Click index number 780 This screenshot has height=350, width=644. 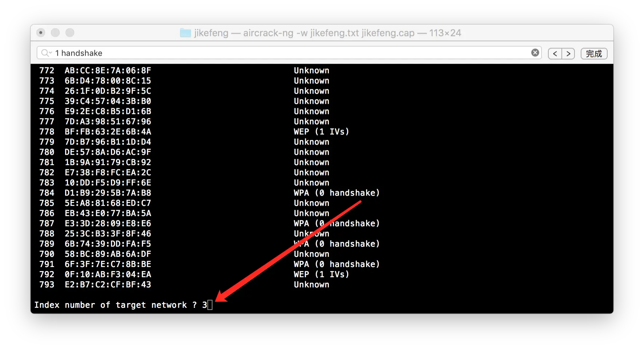point(47,152)
